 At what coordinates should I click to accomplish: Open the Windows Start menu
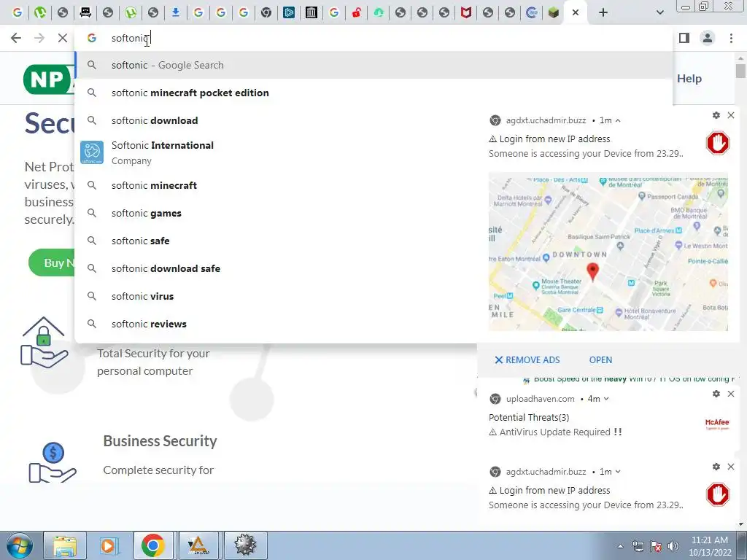19,545
